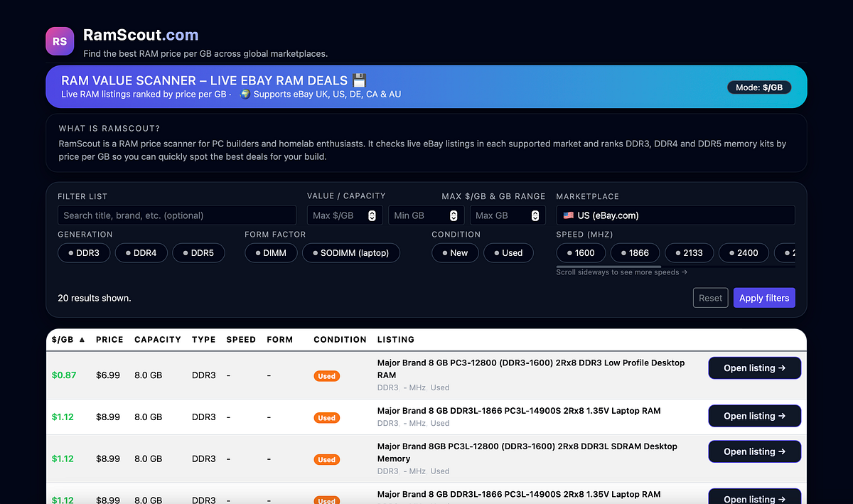
Task: Click the Used badge in the $0.87 row
Action: click(x=326, y=376)
